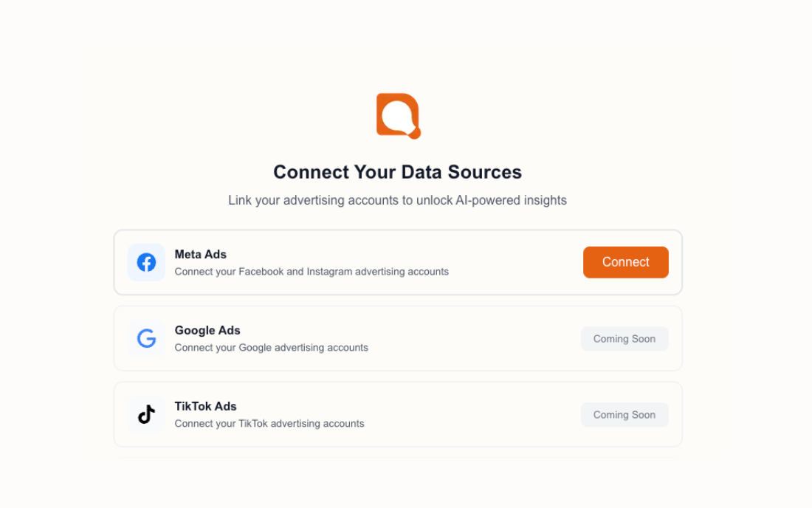812x508 pixels.
Task: Click the TikTok advertising accounts description
Action: point(269,423)
